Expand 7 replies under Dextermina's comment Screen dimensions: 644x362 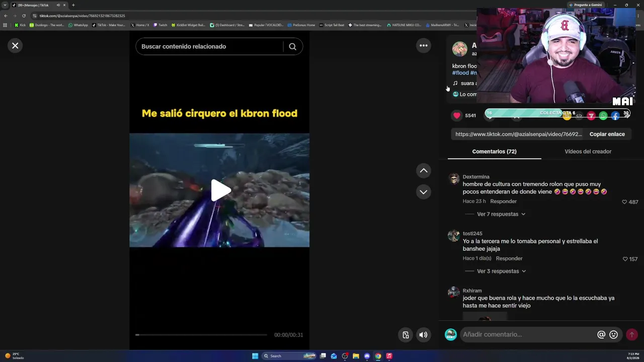501,214
